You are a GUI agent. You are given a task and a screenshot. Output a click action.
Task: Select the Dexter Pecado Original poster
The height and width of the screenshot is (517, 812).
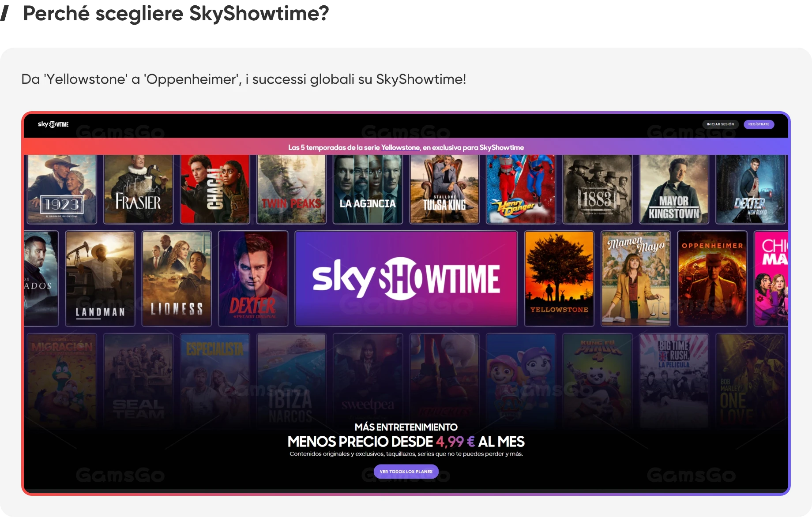253,279
